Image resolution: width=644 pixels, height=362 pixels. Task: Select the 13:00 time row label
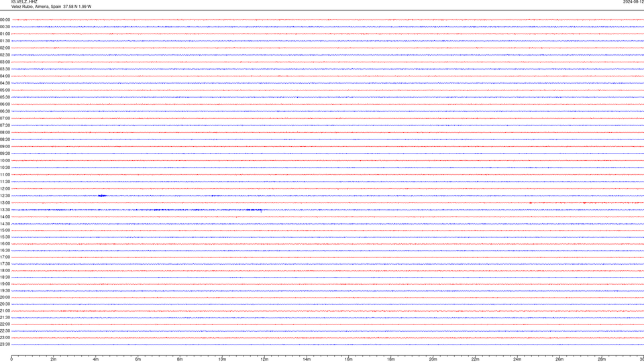pyautogui.click(x=5, y=202)
